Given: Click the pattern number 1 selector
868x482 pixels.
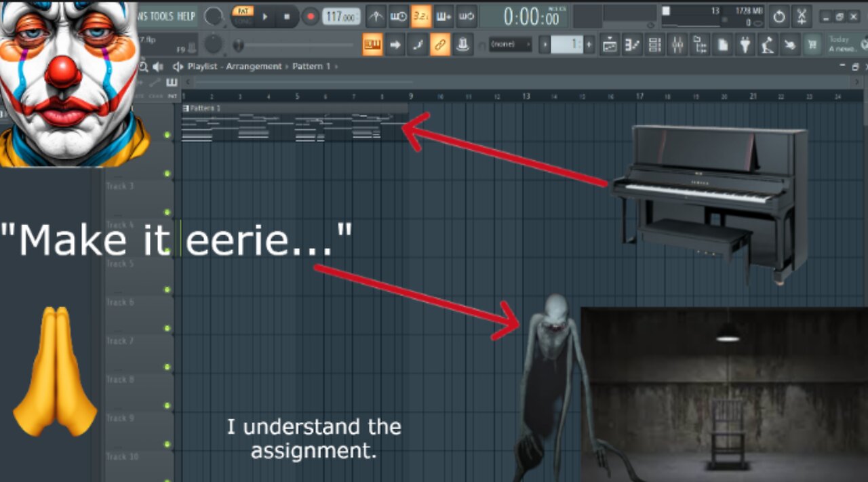Looking at the screenshot, I should coord(567,45).
